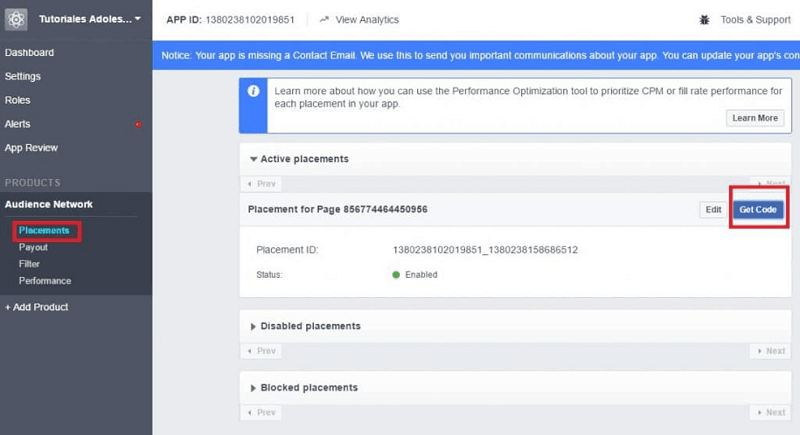Click the Get Code button
Viewport: 800px width, 435px height.
757,209
